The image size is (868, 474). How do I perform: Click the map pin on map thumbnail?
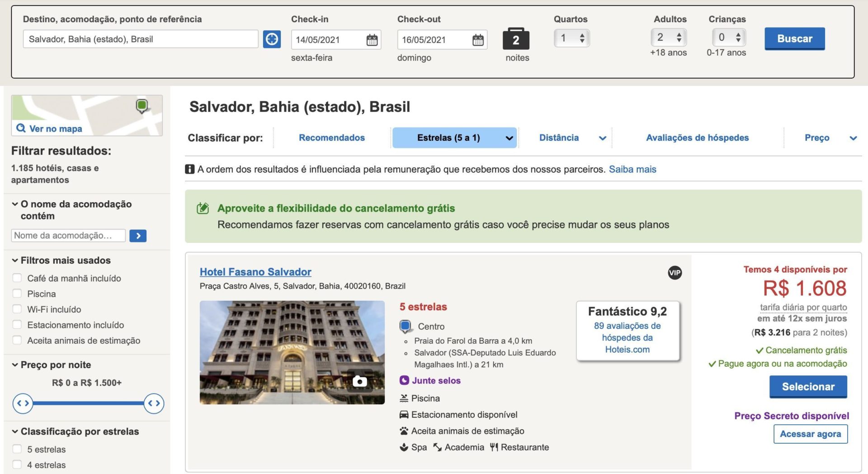click(x=142, y=106)
